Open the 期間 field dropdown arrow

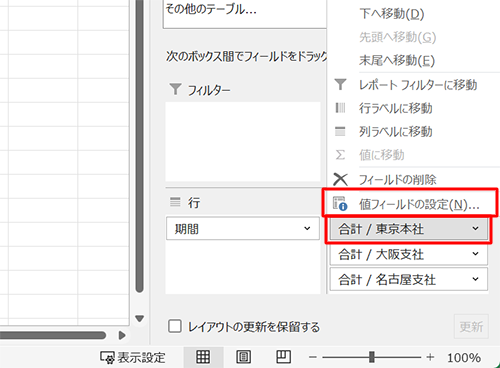[307, 229]
